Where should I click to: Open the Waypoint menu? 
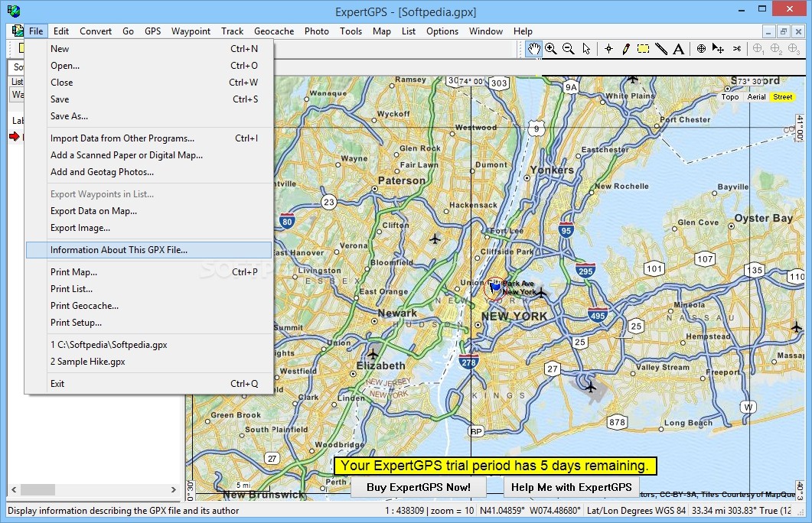[191, 31]
